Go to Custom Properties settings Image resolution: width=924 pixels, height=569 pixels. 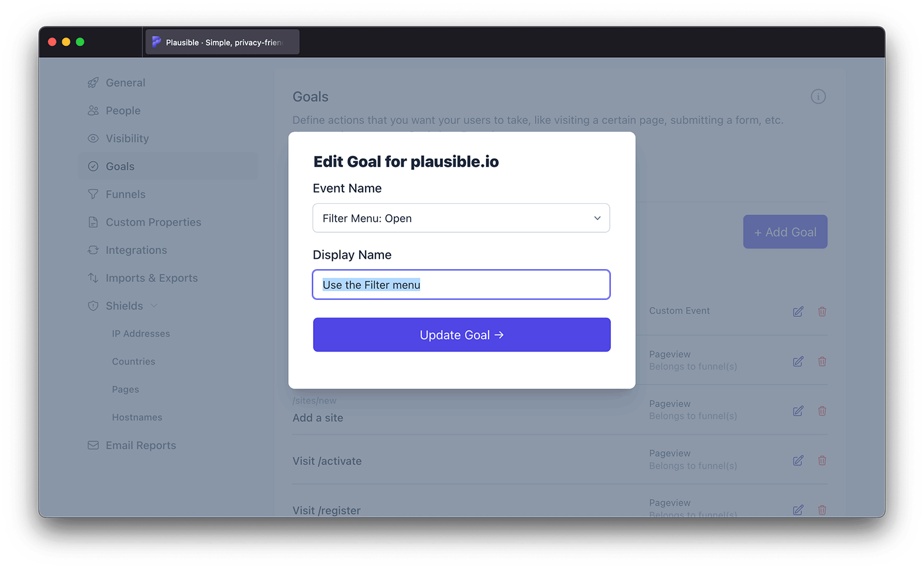[153, 222]
